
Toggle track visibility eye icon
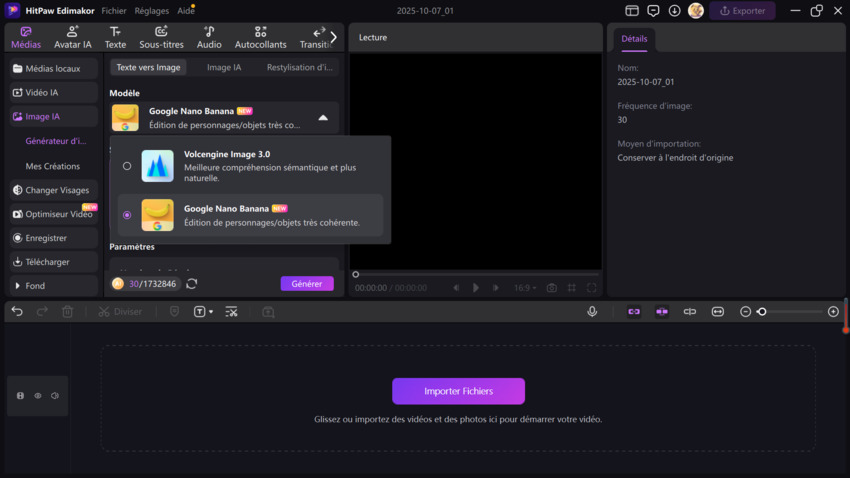pos(38,396)
